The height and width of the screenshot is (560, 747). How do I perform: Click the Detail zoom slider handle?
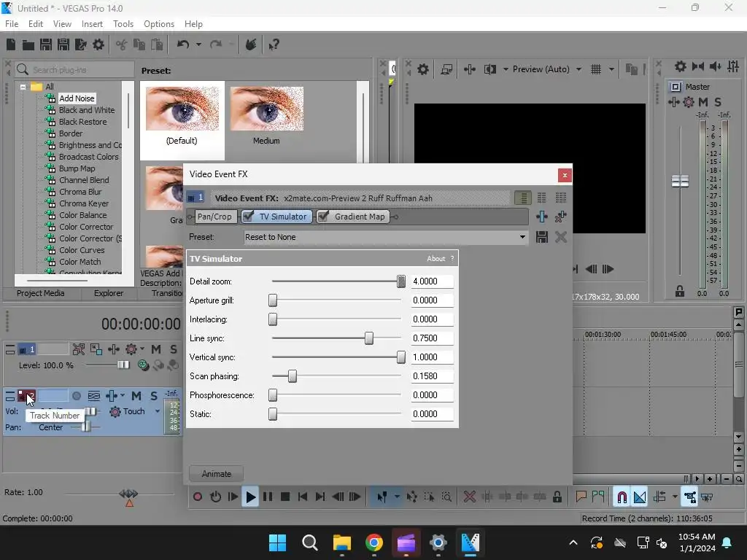coord(401,281)
